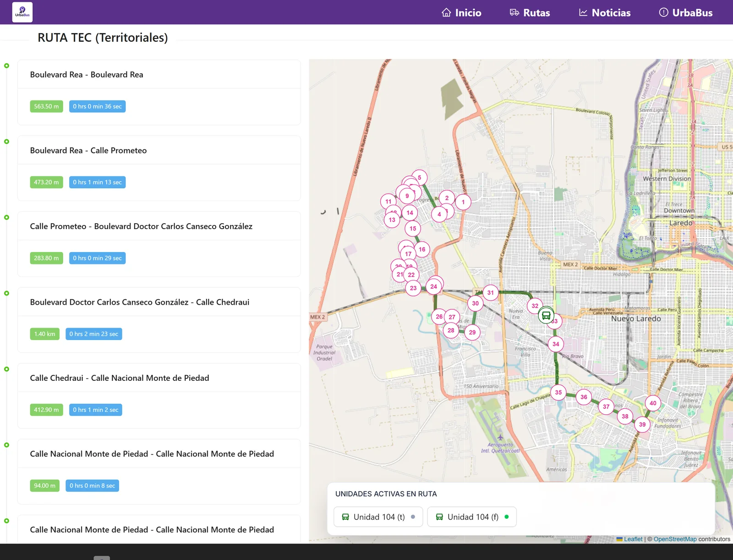Click stop marker 40 on map
Image resolution: width=733 pixels, height=560 pixels.
pyautogui.click(x=653, y=404)
